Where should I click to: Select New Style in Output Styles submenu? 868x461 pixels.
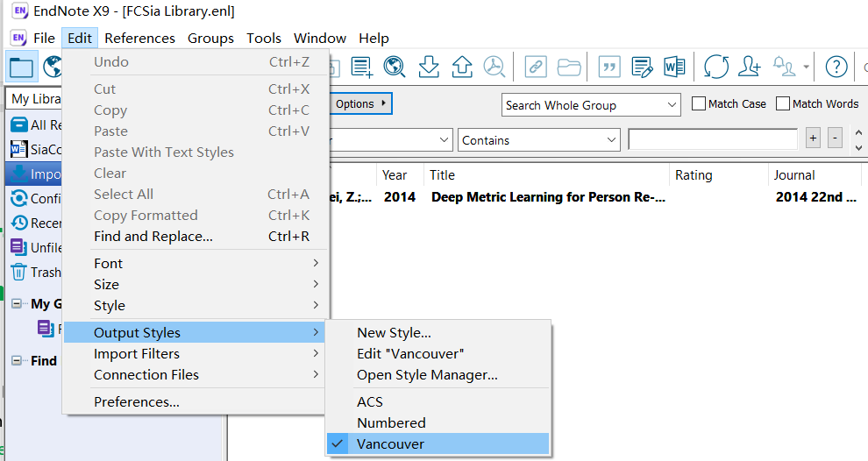[x=438, y=333]
